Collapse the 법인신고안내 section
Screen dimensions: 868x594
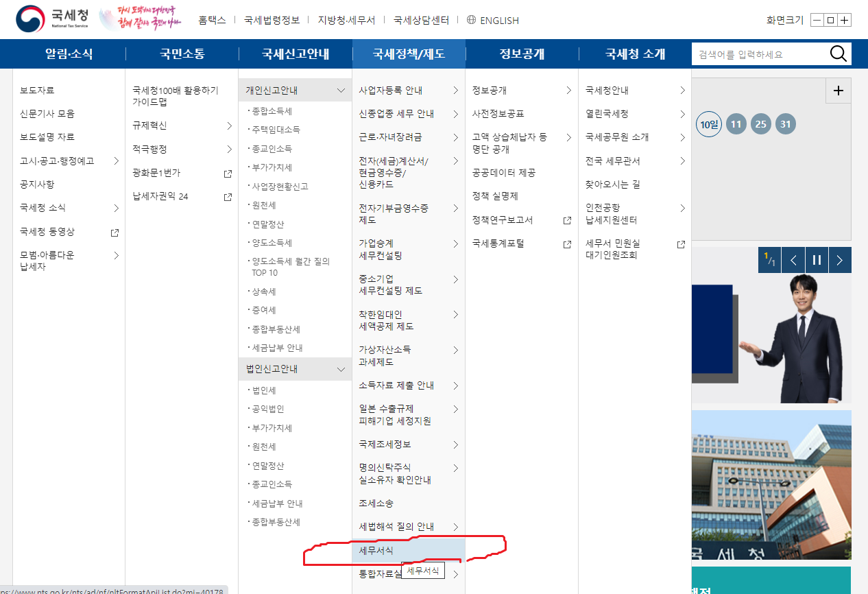tap(341, 368)
